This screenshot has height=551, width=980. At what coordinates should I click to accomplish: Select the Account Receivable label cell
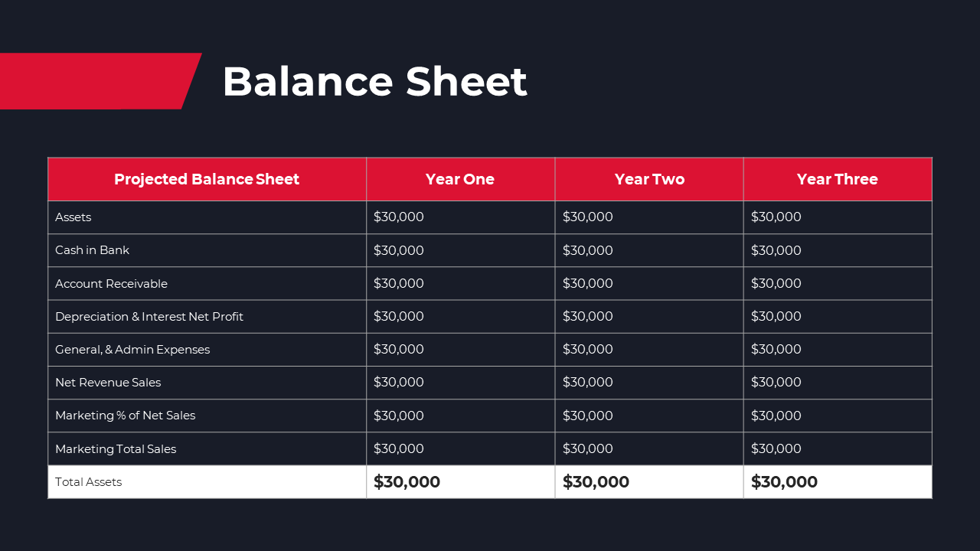[207, 283]
